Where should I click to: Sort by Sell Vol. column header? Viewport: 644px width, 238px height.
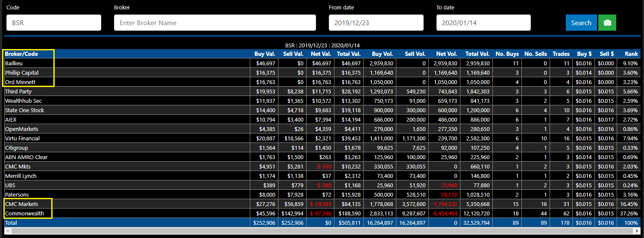point(415,54)
